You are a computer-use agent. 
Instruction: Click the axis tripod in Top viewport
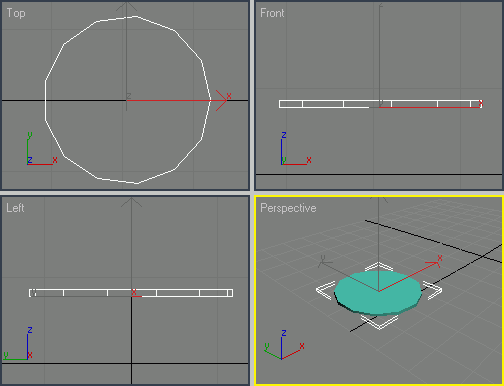click(42, 149)
